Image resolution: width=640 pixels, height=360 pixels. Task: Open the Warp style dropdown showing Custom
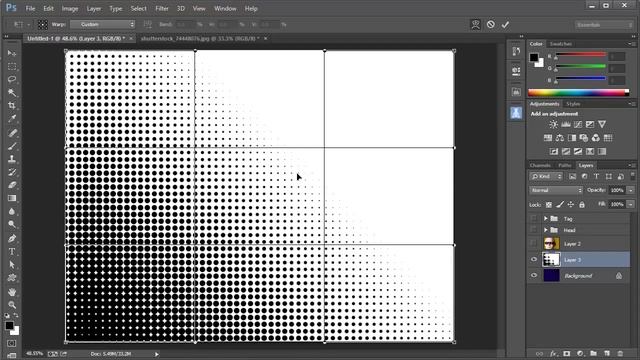[x=102, y=24]
